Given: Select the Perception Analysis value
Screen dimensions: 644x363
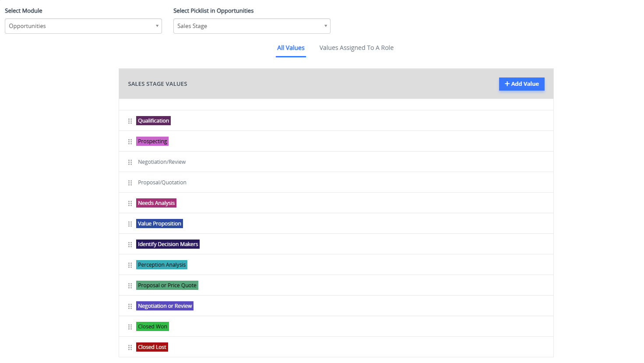Looking at the screenshot, I should (x=162, y=265).
